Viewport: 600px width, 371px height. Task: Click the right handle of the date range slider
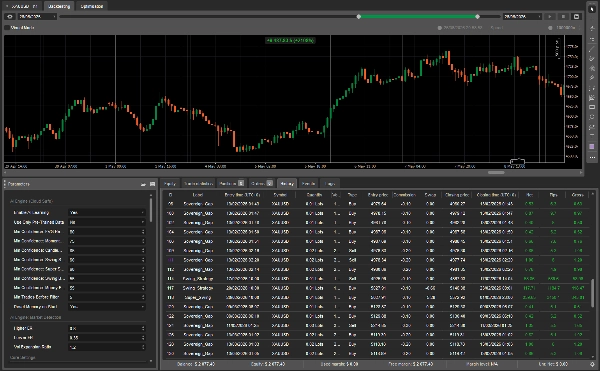click(477, 16)
